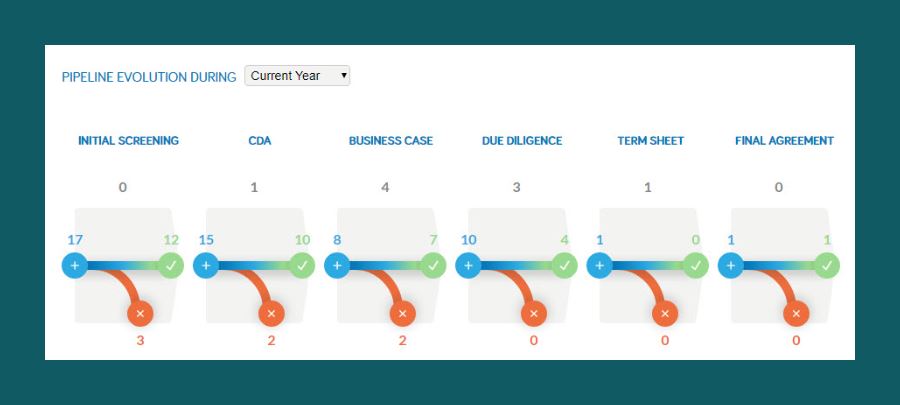Click the green checkmark icon under Business Case

coord(433,266)
